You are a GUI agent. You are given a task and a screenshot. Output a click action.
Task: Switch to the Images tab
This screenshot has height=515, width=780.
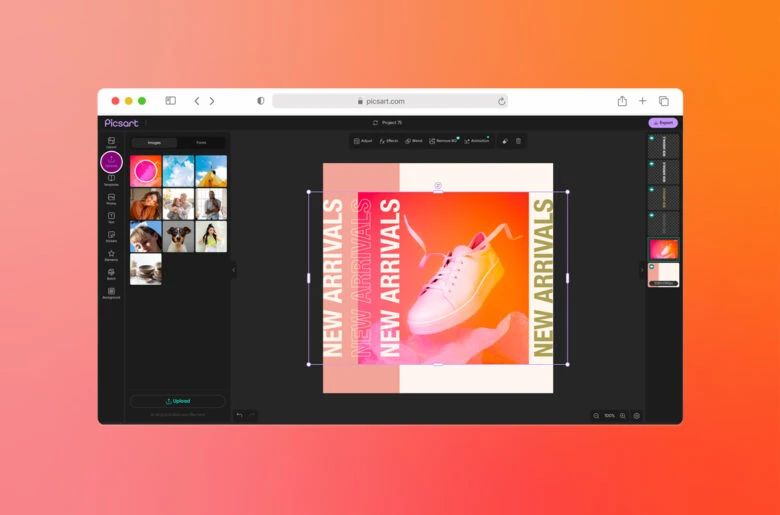coord(154,143)
